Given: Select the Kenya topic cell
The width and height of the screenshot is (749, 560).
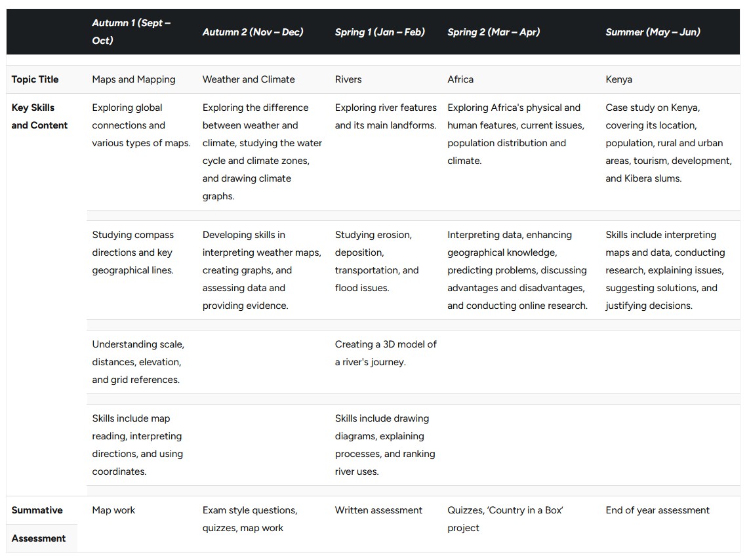Looking at the screenshot, I should tap(618, 79).
